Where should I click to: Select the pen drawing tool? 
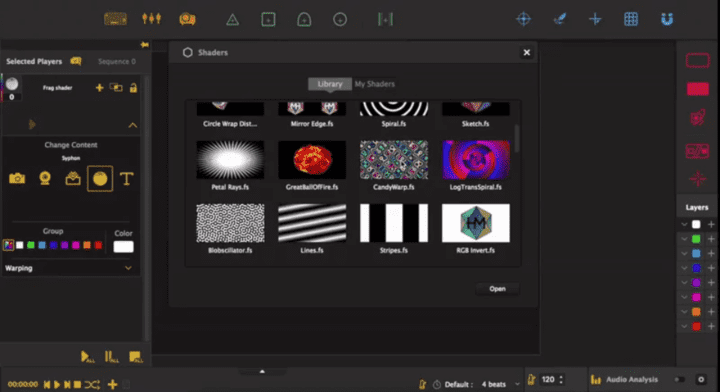click(559, 19)
